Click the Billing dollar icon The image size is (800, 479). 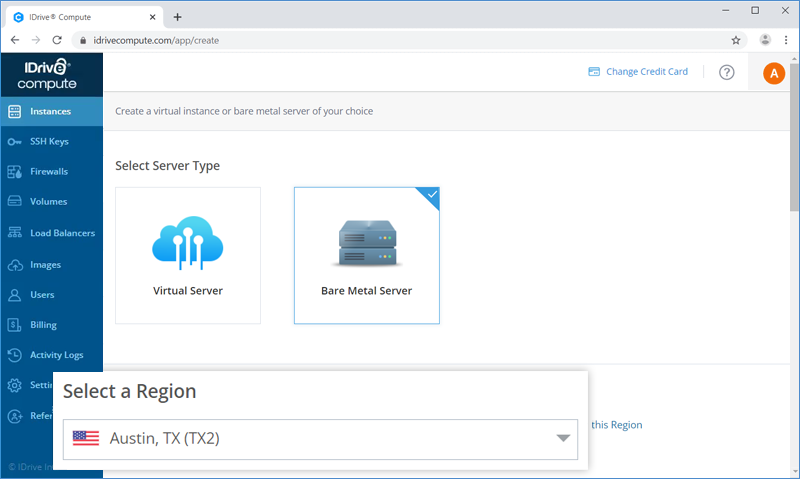[x=15, y=324]
